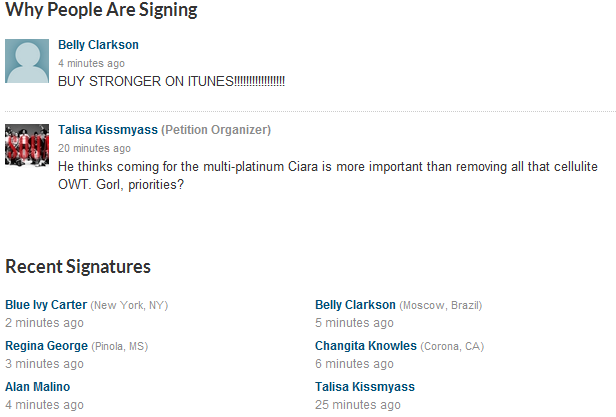616x417 pixels.
Task: Click the '20 minutes ago' comment timestamp
Action: pos(94,148)
